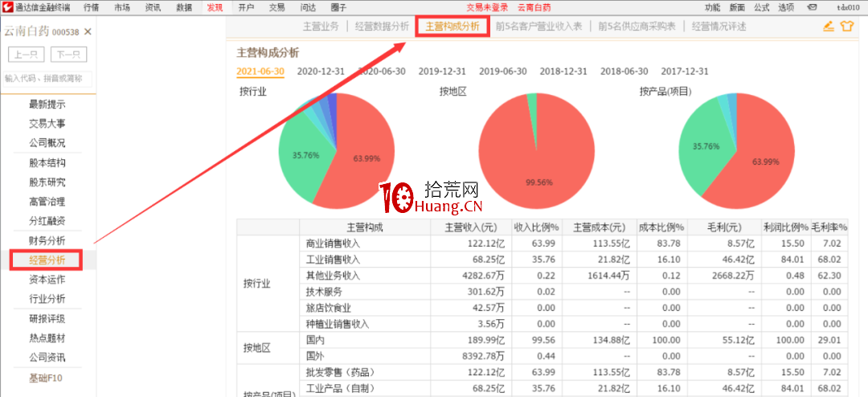
Task: Open the 问达 menu
Action: (308, 7)
